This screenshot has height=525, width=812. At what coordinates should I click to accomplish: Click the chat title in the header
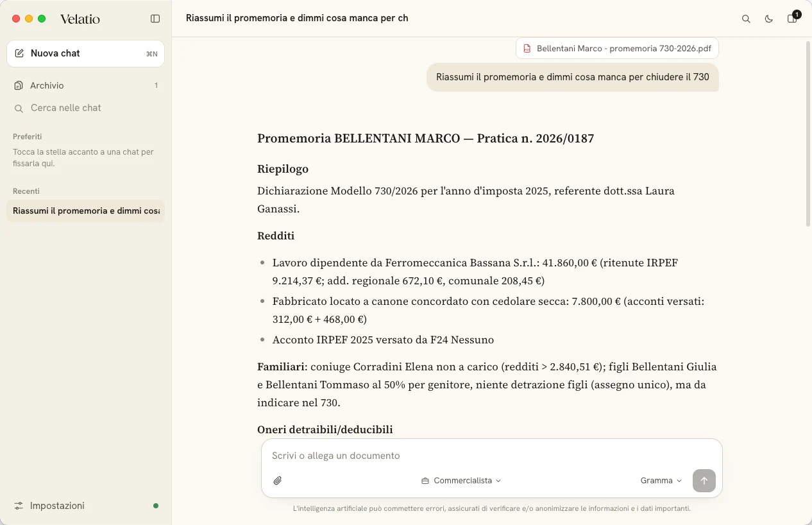297,18
